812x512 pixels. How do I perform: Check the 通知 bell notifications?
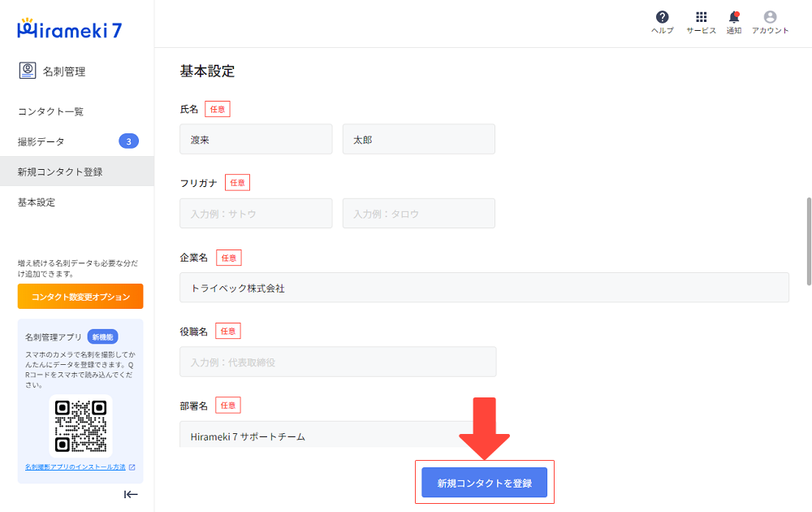(734, 22)
